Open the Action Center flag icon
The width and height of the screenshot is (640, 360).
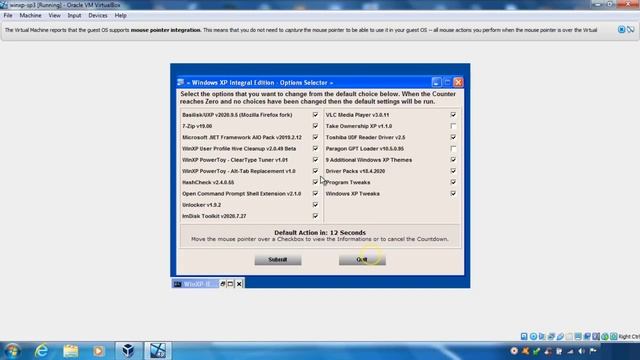592,351
